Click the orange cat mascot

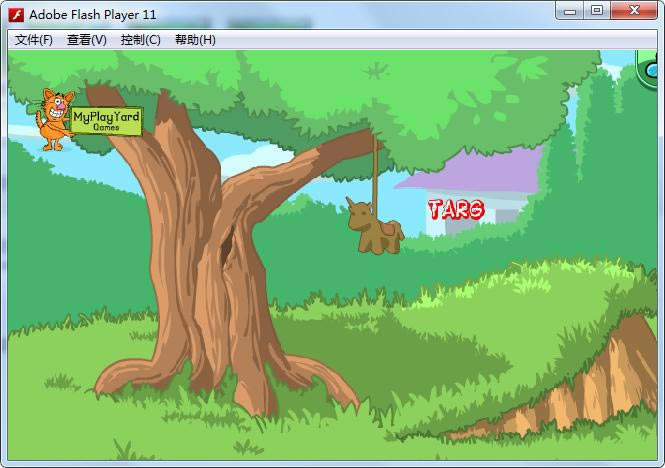[x=54, y=119]
